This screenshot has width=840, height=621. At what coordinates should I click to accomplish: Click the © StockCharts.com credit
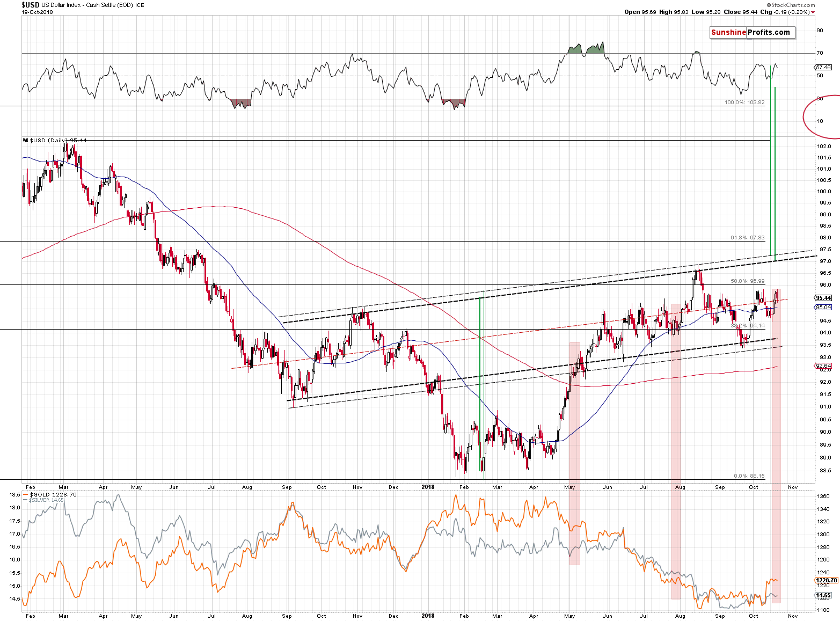tap(791, 5)
